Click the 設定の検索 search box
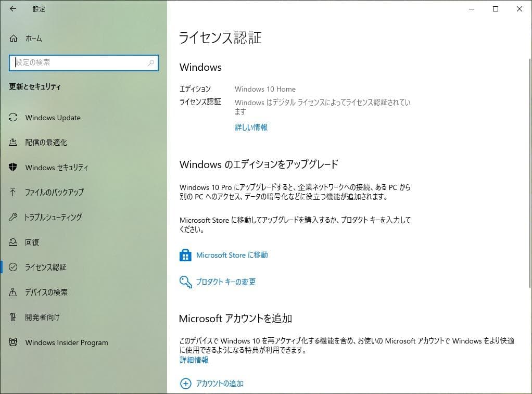 [x=78, y=62]
